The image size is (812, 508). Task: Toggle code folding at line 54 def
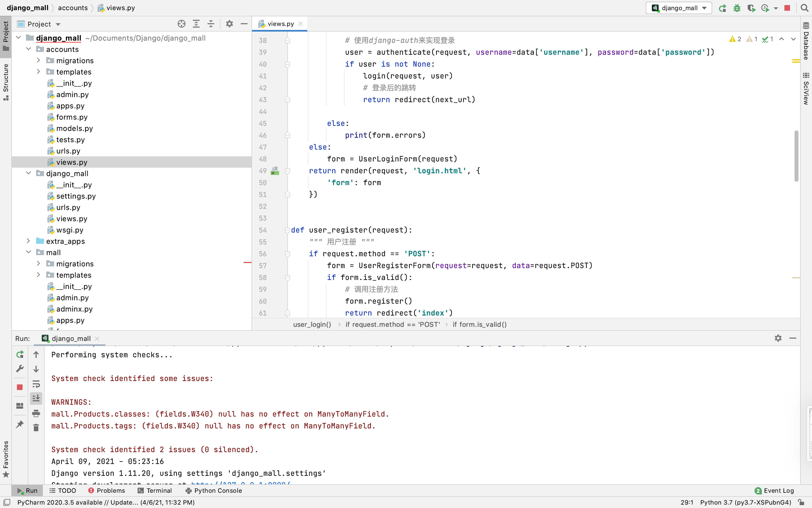(288, 230)
